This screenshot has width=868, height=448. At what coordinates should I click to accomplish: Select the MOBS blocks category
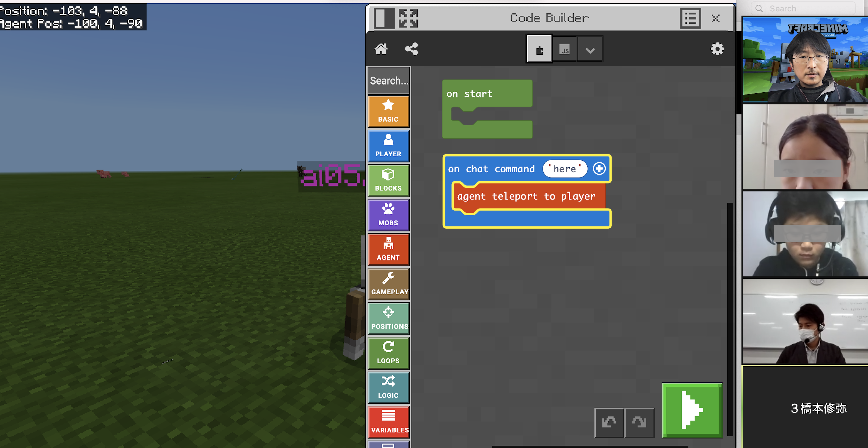pos(388,213)
